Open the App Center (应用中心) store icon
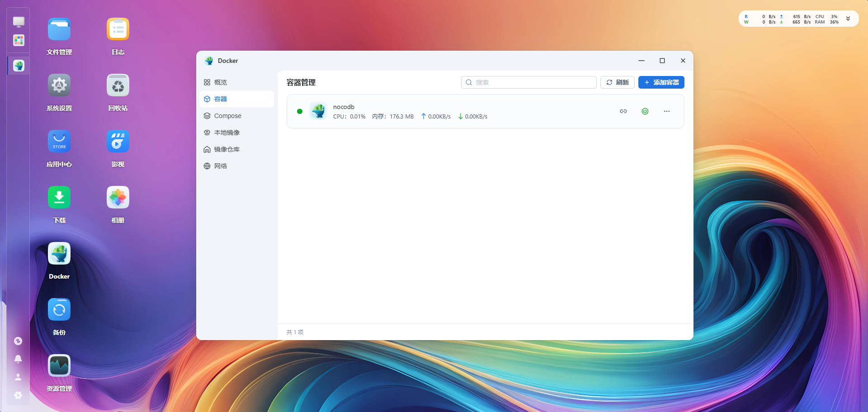 point(59,142)
